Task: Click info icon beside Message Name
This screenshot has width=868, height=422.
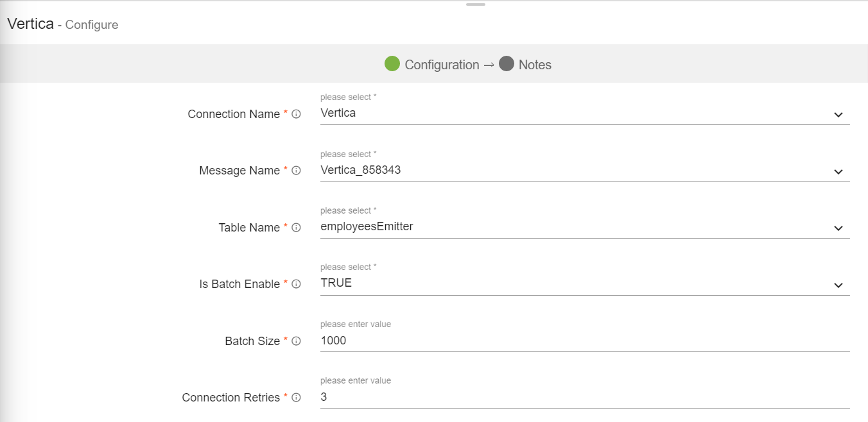Action: click(296, 171)
